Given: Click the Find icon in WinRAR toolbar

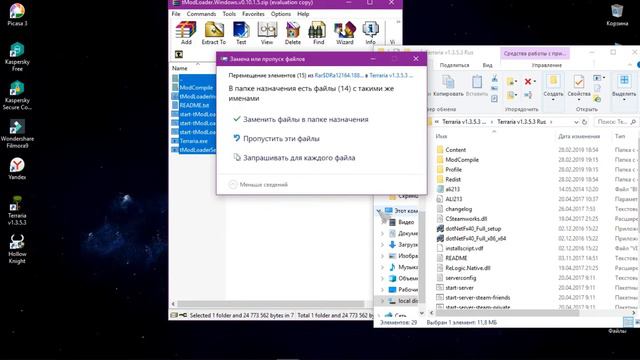Looking at the screenshot, I should (318, 33).
